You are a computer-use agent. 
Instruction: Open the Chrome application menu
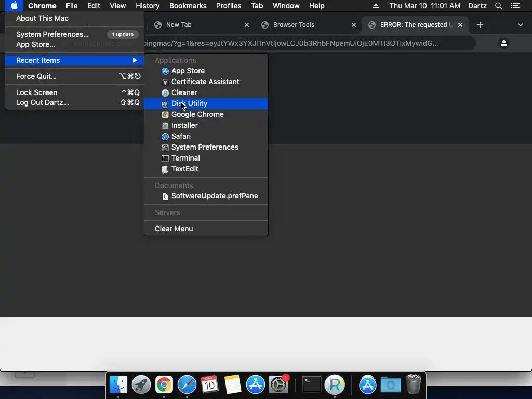pos(42,6)
